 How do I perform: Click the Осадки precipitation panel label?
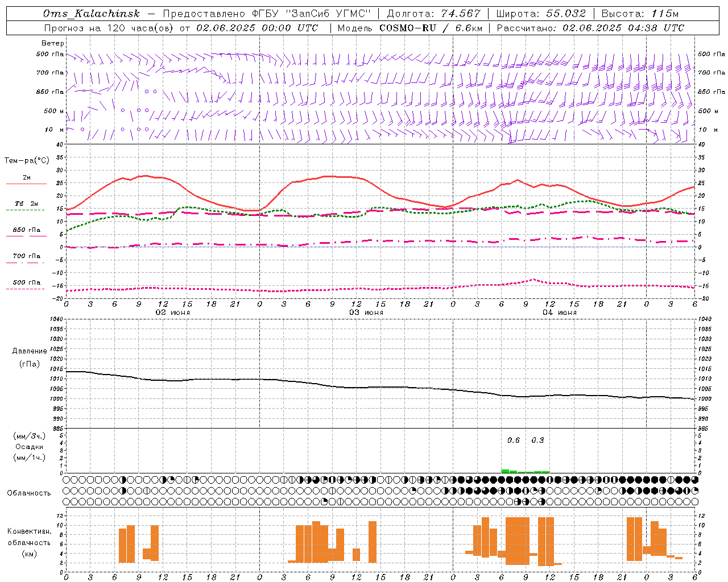29,447
